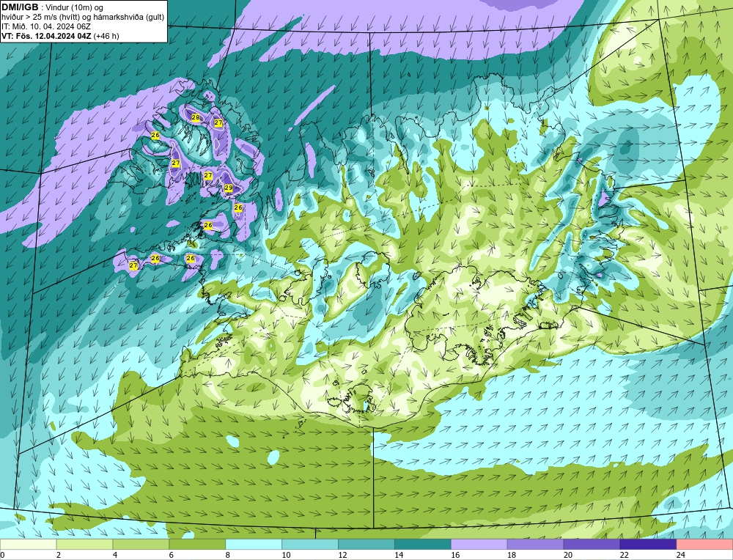Click the legend scale value 2
Viewport: 733px width, 560px height.
pos(59,555)
